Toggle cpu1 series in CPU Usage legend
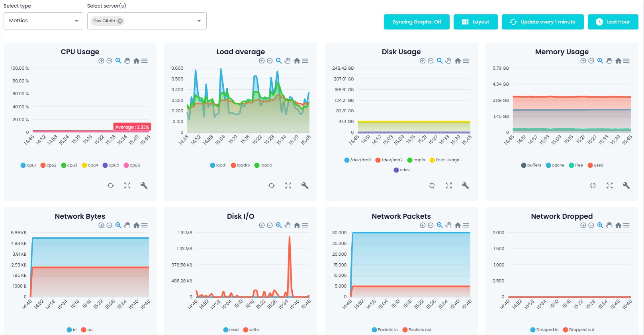Screen dimensions: 644x335 click(28, 165)
